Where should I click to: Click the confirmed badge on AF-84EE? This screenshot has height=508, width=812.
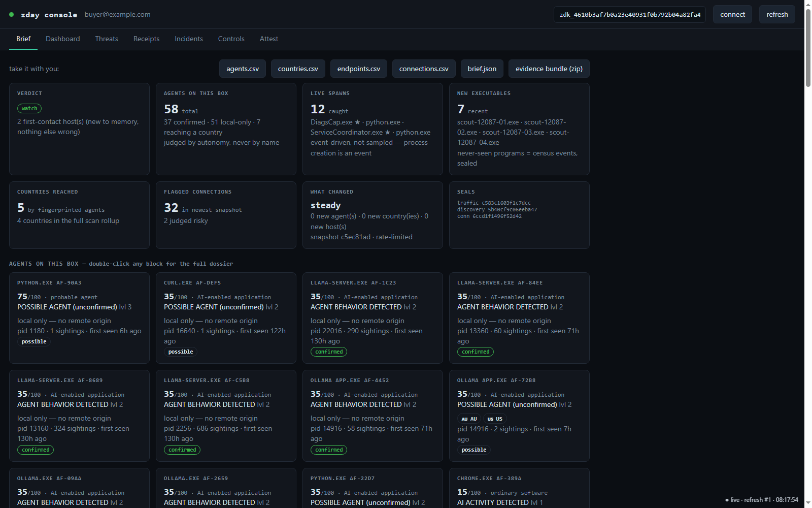click(476, 352)
